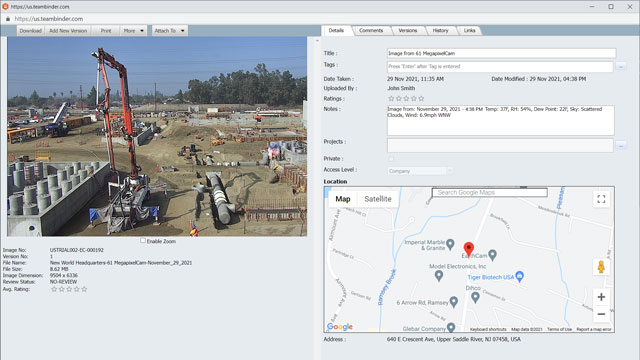
Task: Click the Model Electronics place marker
Action: click(439, 276)
